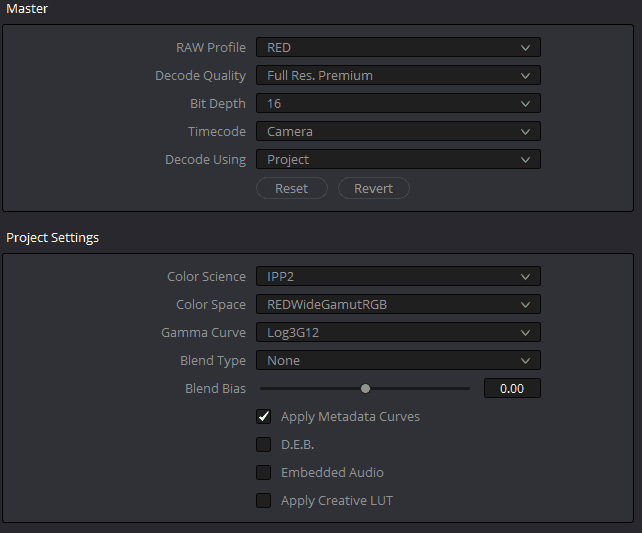This screenshot has height=533, width=642.
Task: Click the Timecode label
Action: tap(217, 131)
